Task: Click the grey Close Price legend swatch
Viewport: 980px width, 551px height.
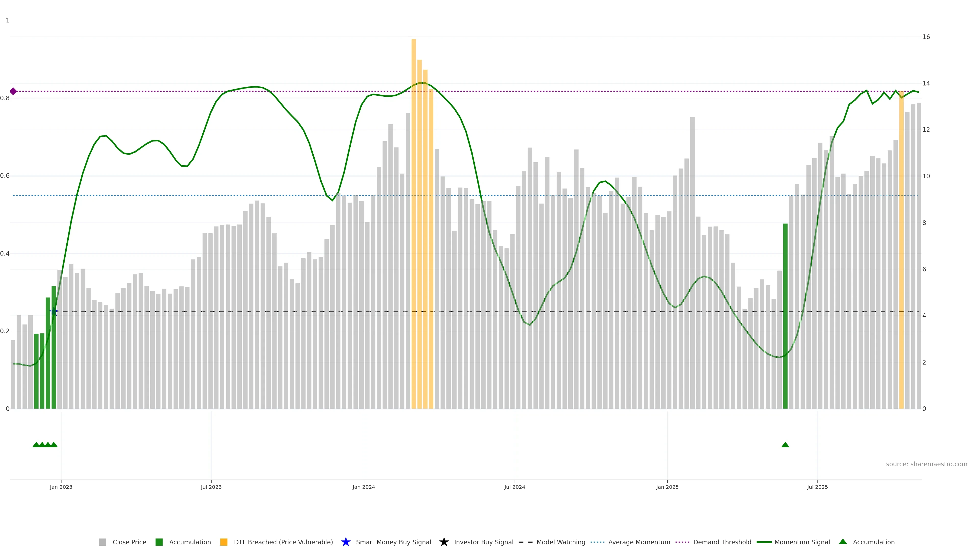Action: 102,542
